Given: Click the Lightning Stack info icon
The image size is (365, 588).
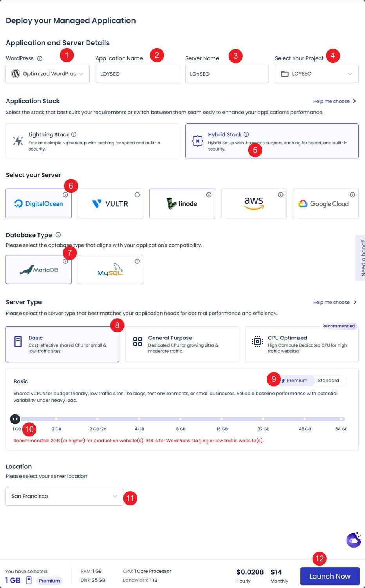Looking at the screenshot, I should (x=74, y=134).
